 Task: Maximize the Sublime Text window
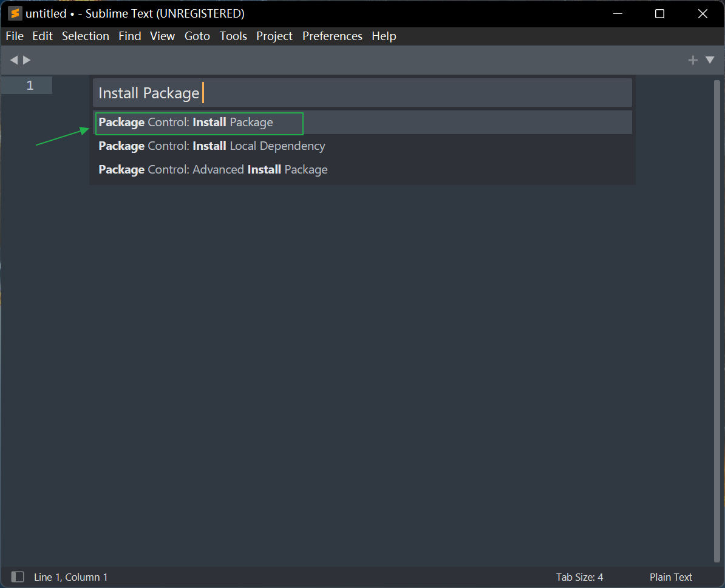click(660, 13)
